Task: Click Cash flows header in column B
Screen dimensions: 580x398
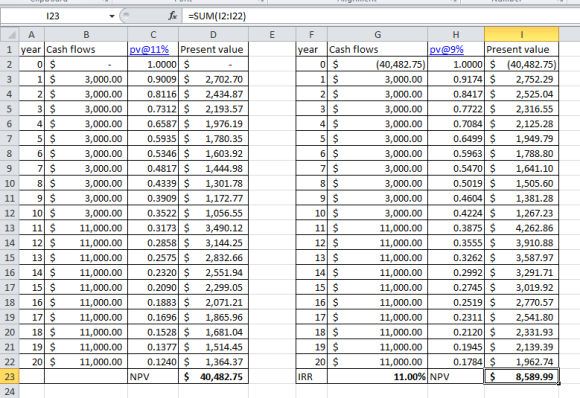Action: point(86,50)
